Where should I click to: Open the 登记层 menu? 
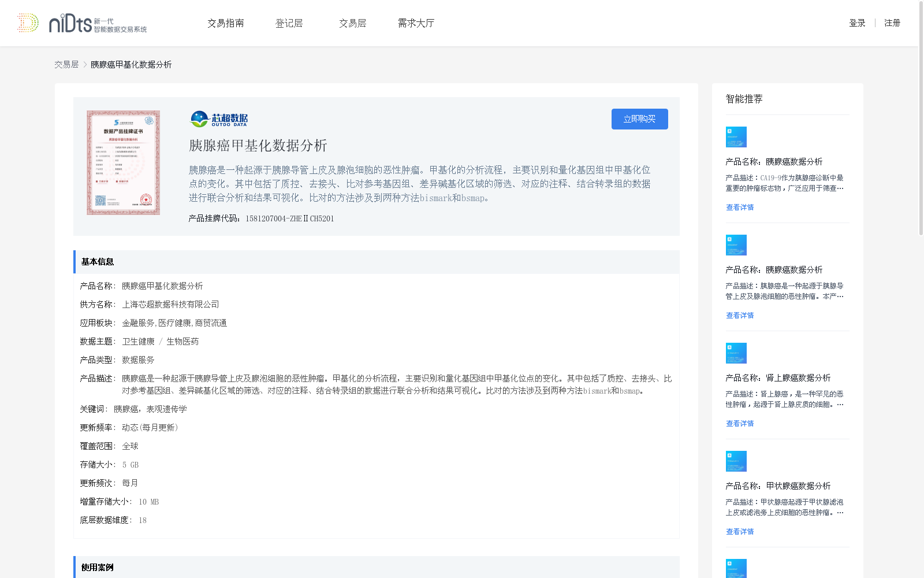pyautogui.click(x=289, y=23)
